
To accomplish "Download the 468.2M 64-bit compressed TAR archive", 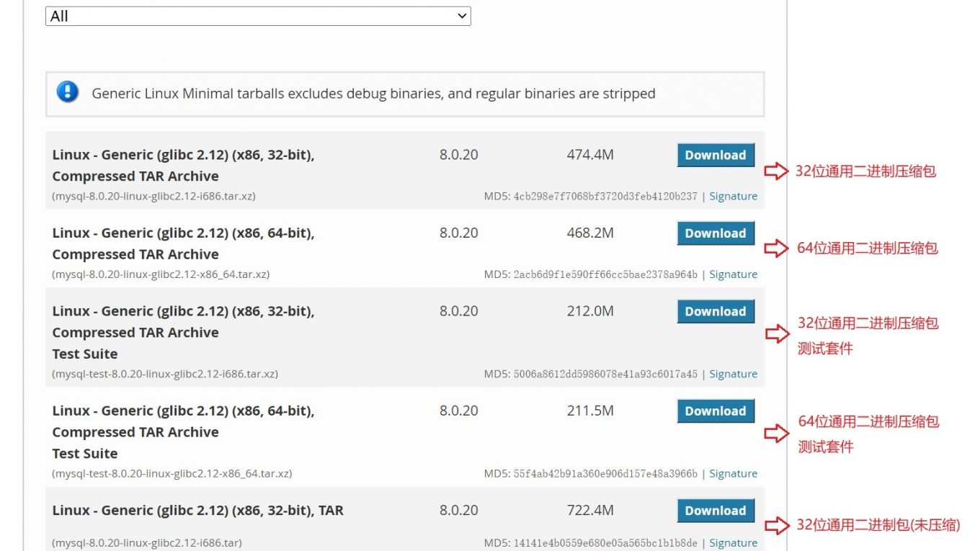I will tap(716, 233).
